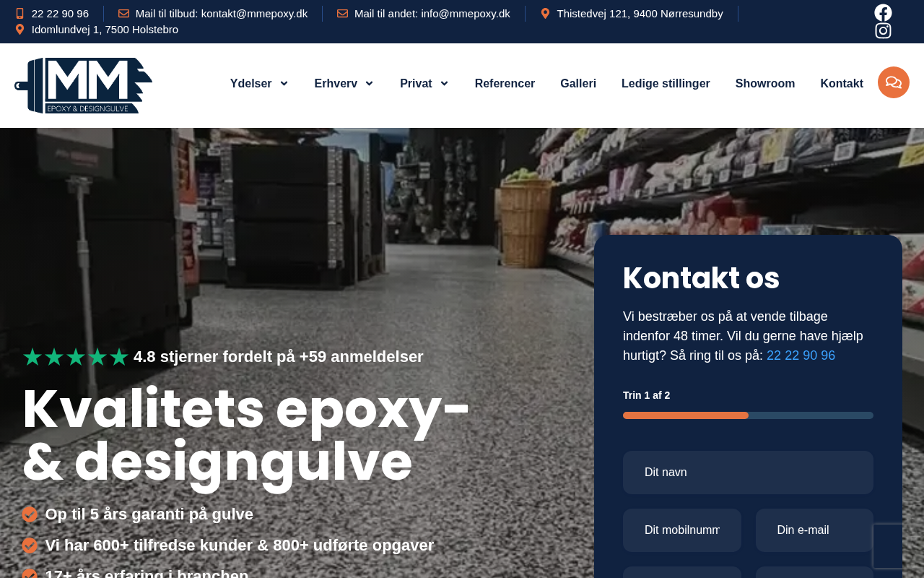Click the green Trustpilot rating stars

76,357
